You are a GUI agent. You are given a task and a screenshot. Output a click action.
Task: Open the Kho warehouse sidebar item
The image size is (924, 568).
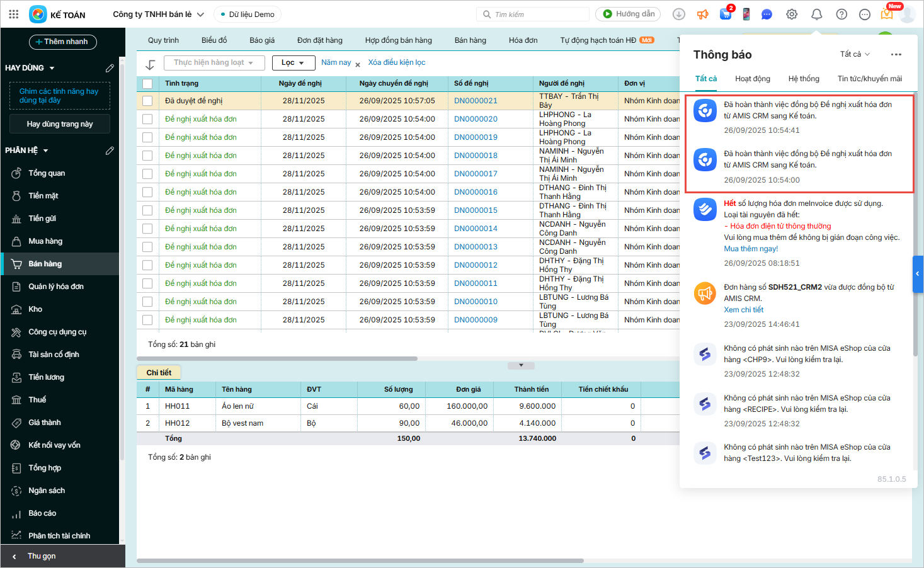(35, 309)
